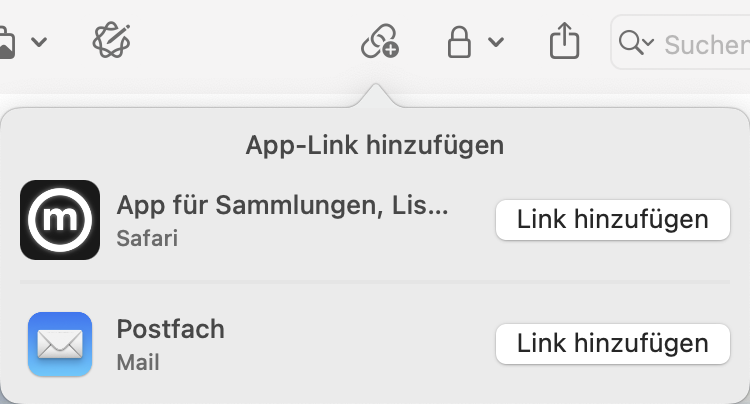Click the magnifying glass search icon
Viewport: 750px width, 404px height.
tap(631, 42)
